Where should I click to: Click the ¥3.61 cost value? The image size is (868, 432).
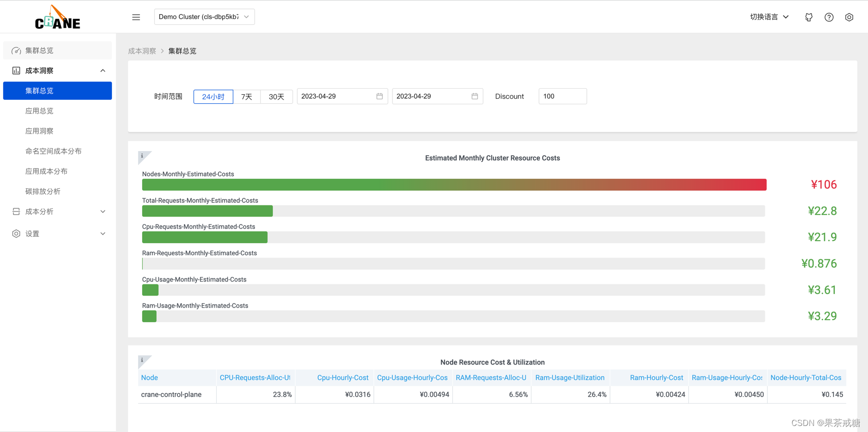822,290
